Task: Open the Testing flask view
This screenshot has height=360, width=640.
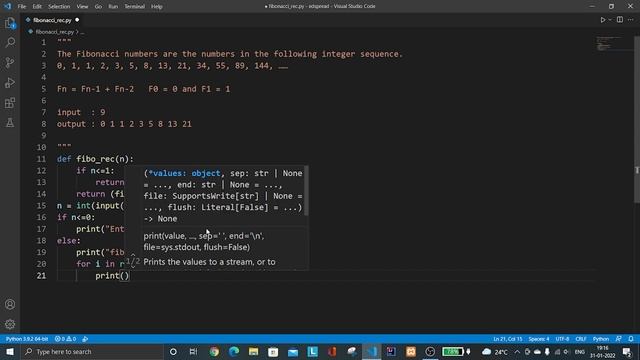Action: pos(10,122)
